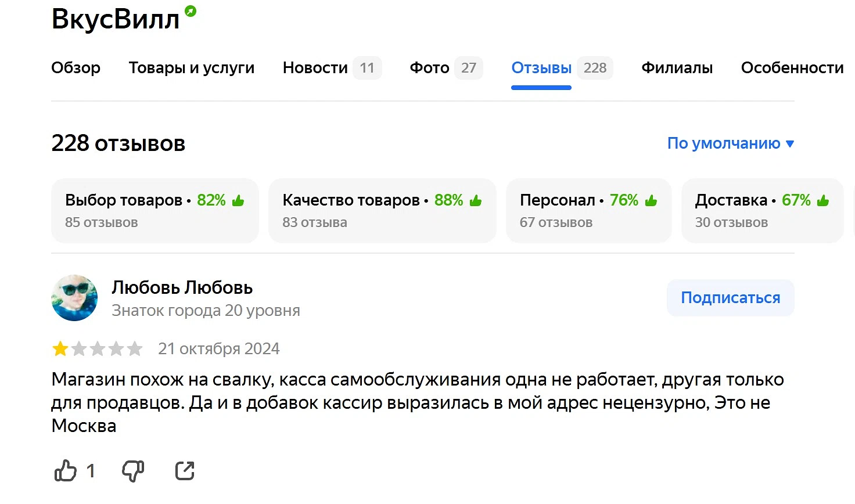The height and width of the screenshot is (504, 855).
Task: Open the Фото tab
Action: (430, 68)
